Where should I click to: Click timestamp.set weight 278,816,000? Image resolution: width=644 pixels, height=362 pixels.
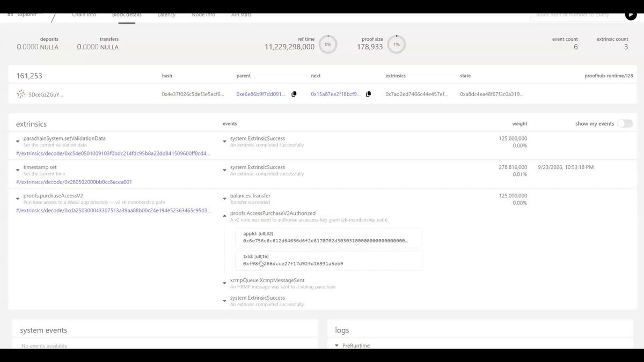513,167
